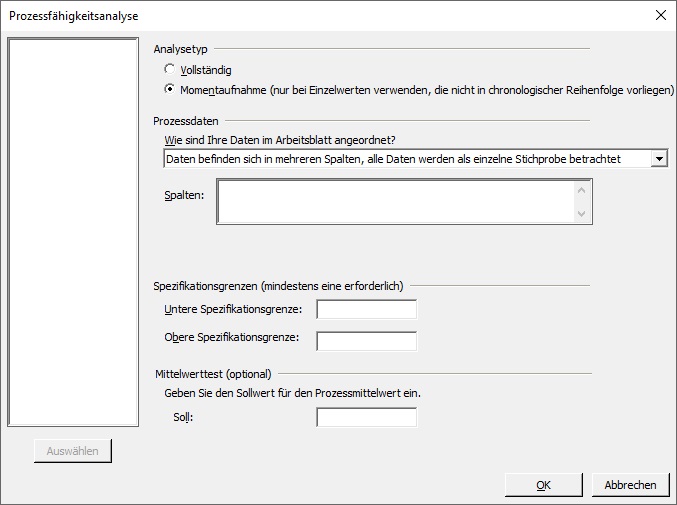Click the 'Mittelwerttest (optional)' heading
Viewport: 677px width, 505px height.
213,374
